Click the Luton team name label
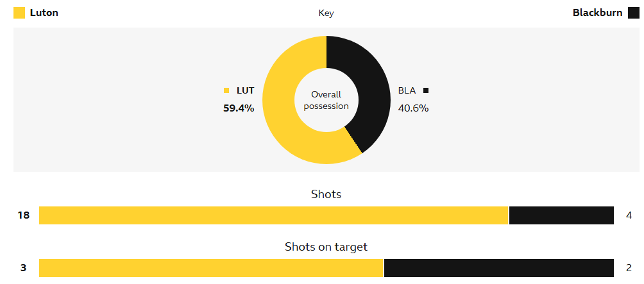Viewport: 644px width, 284px height. coord(44,13)
